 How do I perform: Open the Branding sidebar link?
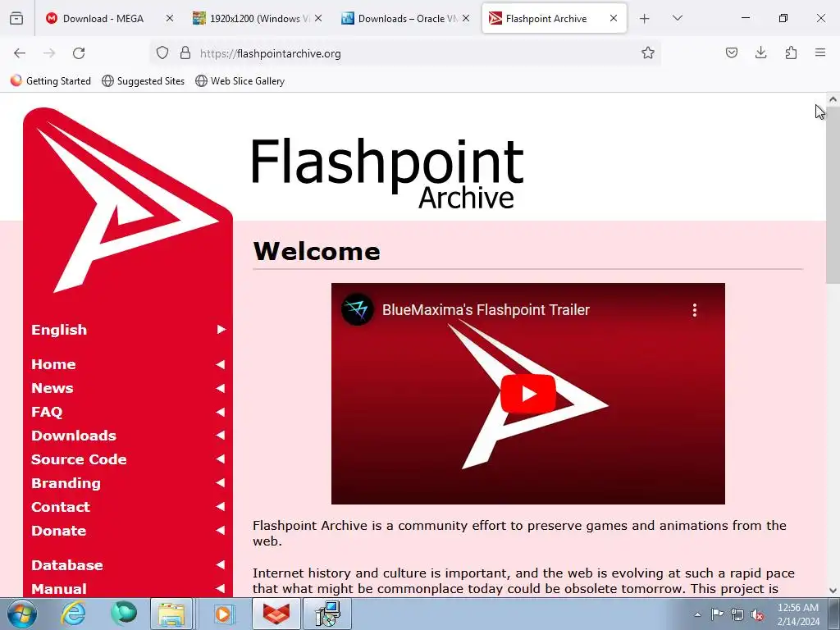click(128, 483)
